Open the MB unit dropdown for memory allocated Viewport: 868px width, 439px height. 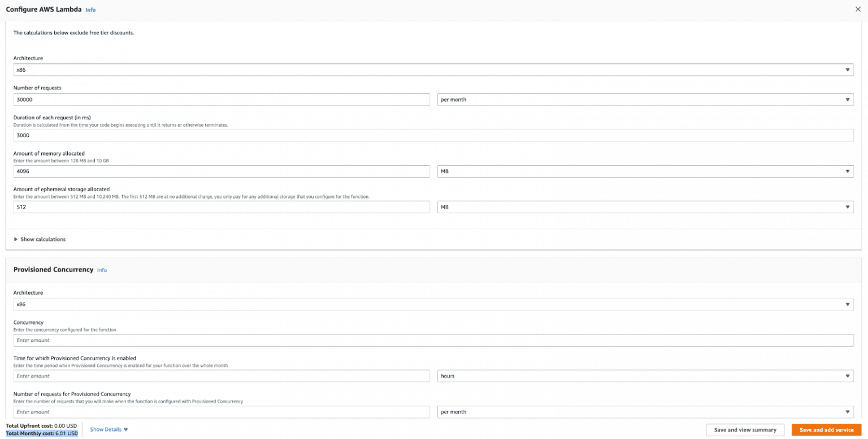point(644,171)
